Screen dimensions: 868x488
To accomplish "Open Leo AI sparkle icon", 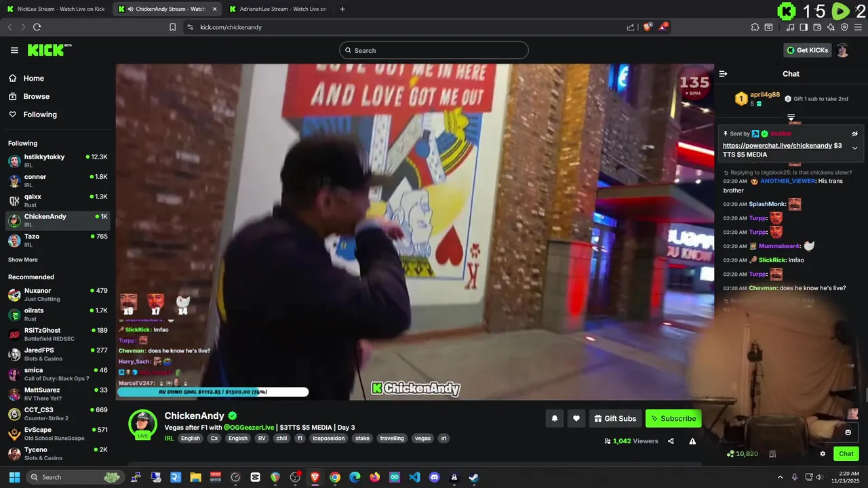I will click(x=831, y=27).
